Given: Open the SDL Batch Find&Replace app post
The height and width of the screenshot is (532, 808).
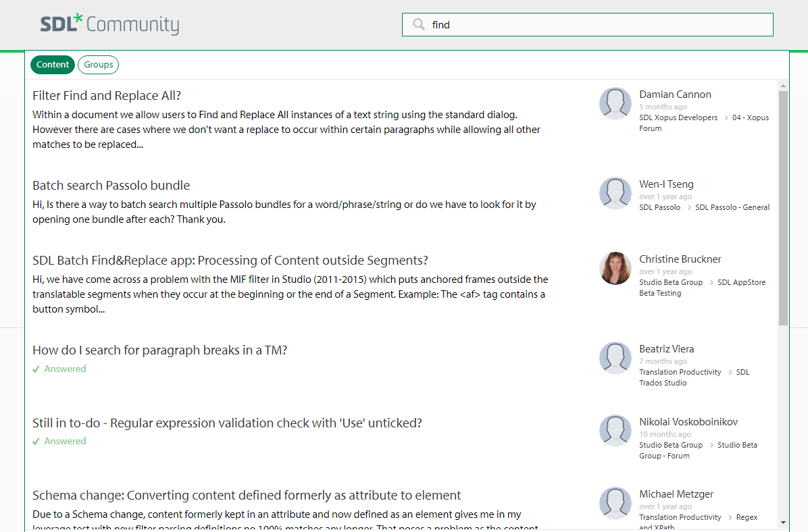Looking at the screenshot, I should pos(230,261).
